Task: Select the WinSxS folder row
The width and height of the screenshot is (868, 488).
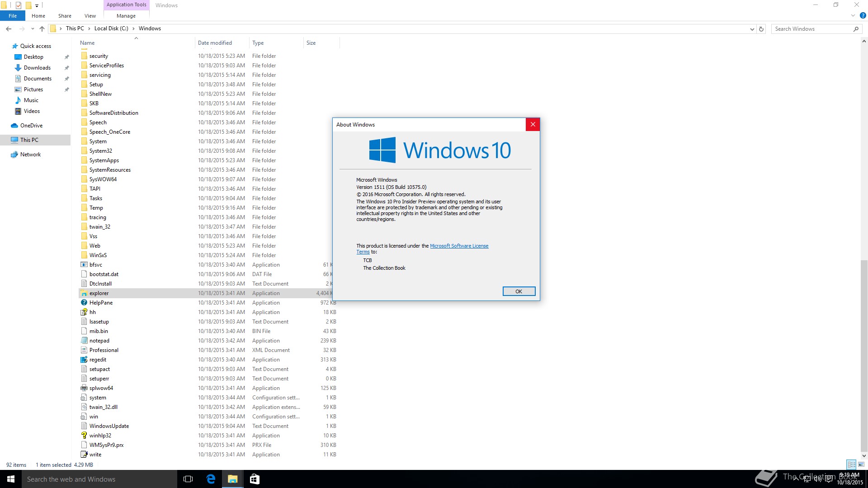Action: (208, 255)
